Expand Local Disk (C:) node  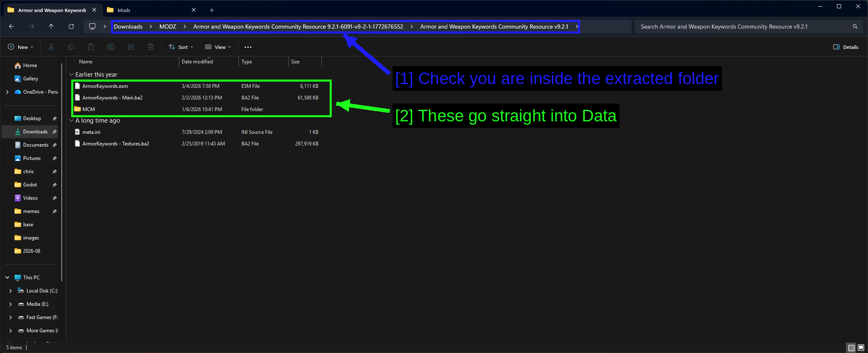point(10,291)
